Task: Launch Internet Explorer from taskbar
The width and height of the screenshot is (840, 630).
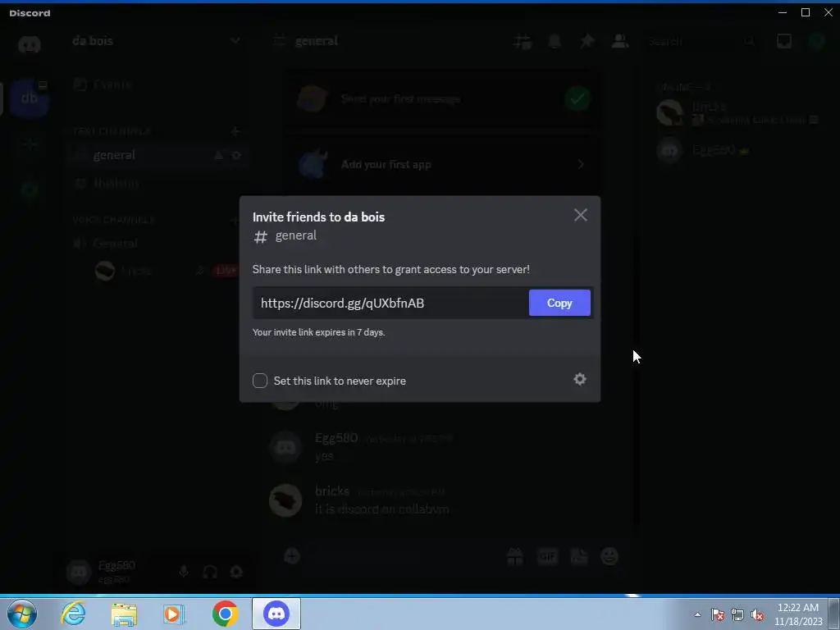Action: point(73,614)
